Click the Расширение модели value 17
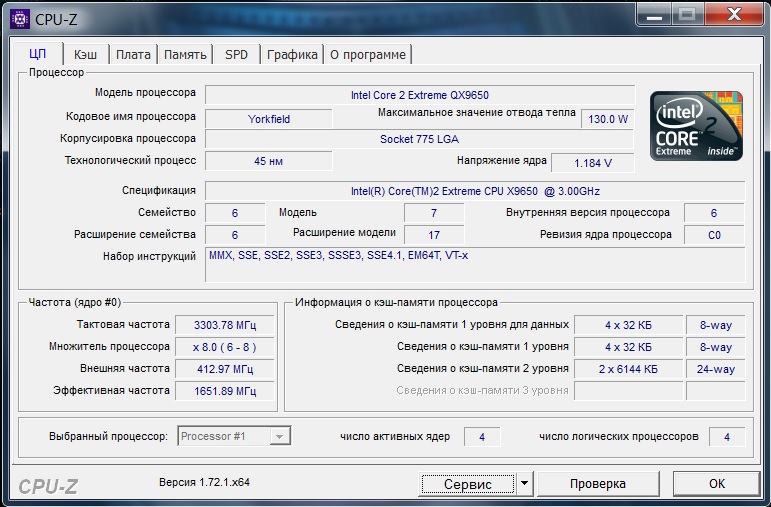 click(x=434, y=235)
